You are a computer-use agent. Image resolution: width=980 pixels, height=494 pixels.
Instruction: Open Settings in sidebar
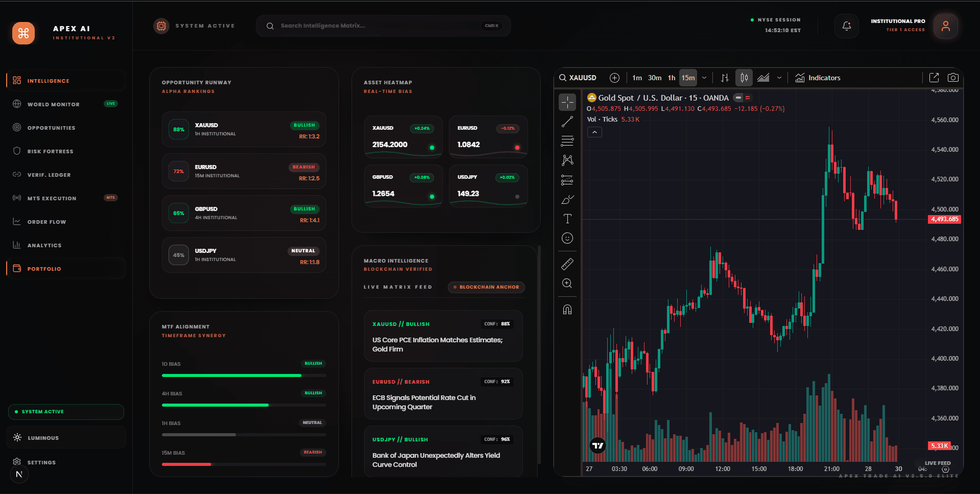point(66,462)
